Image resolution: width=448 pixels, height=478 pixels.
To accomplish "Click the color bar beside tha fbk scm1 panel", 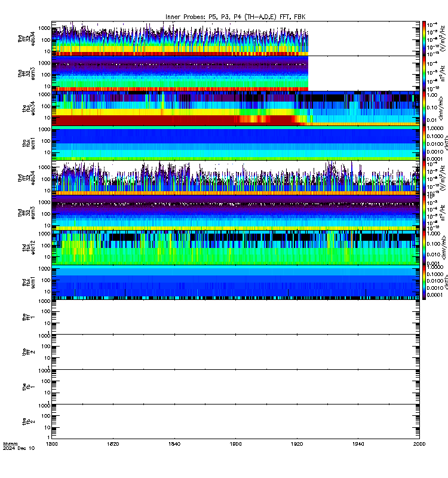I will [424, 143].
